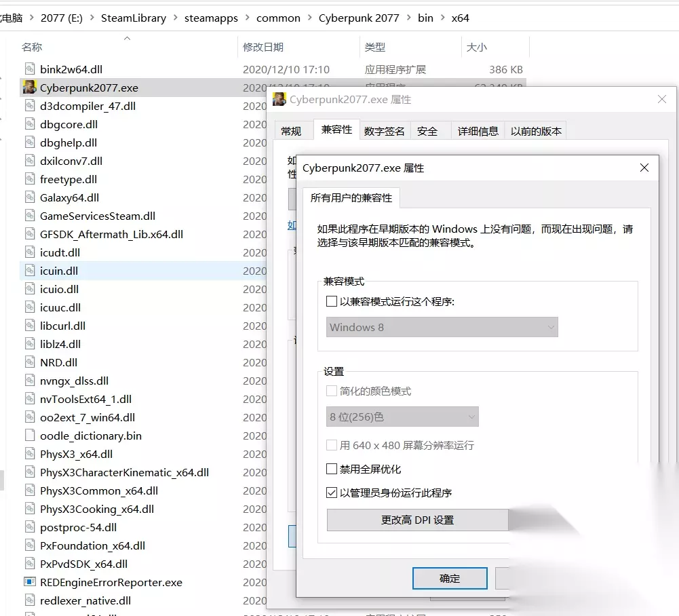Click the nvngx_dlss.dll file icon
Viewport: 679px width, 616px height.
point(29,381)
